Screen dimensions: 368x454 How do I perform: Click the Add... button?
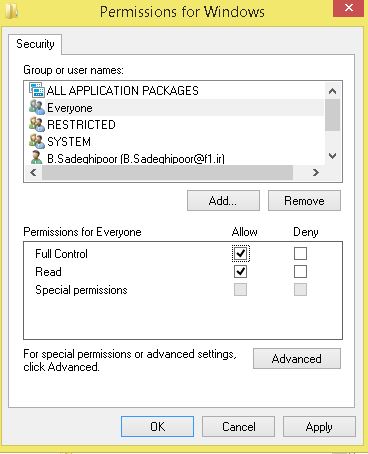[x=223, y=201]
